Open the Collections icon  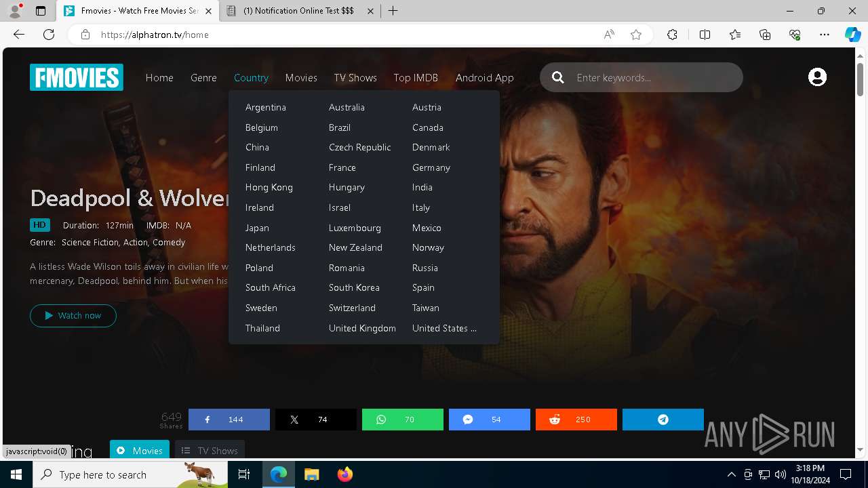765,35
